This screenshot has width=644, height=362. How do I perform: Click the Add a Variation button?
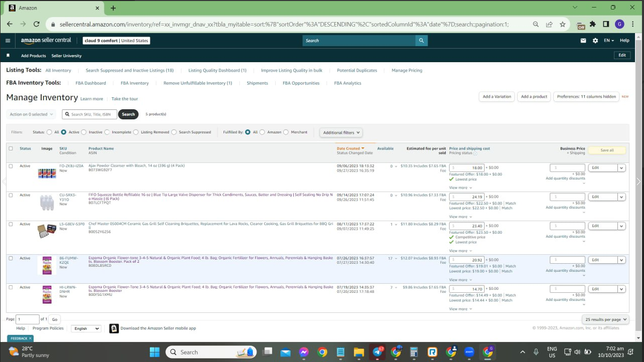(497, 97)
